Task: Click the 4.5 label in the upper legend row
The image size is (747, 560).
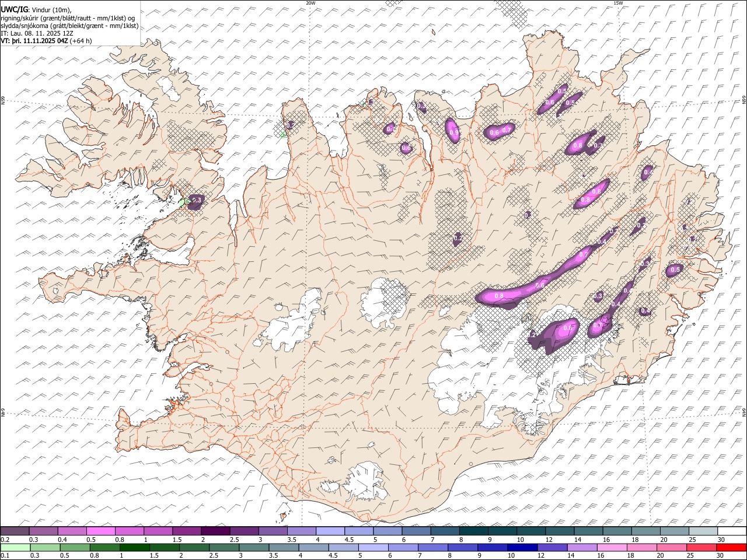Action: pos(349,540)
